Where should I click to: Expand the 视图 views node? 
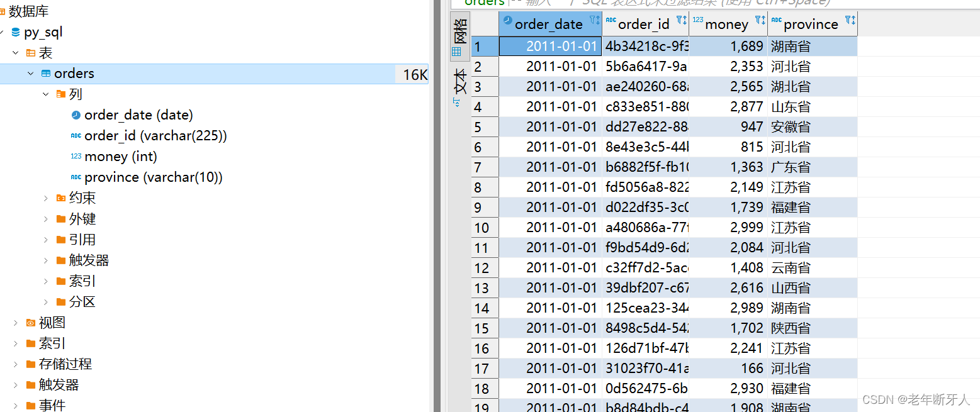click(16, 323)
